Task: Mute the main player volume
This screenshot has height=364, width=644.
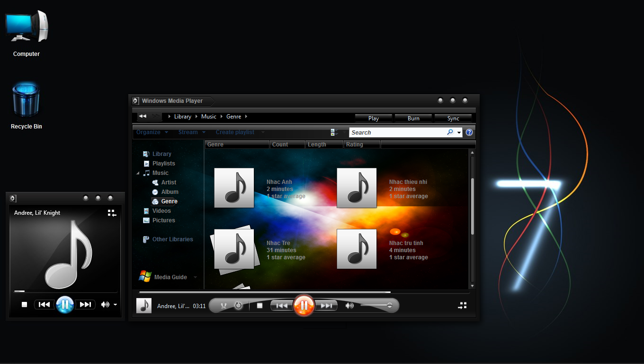Action: (349, 306)
